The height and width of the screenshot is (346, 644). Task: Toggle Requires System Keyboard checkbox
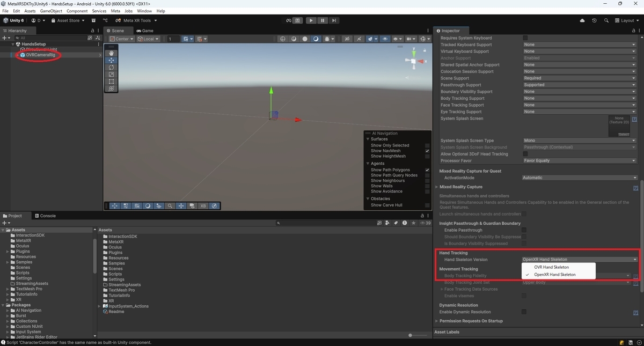coord(525,38)
